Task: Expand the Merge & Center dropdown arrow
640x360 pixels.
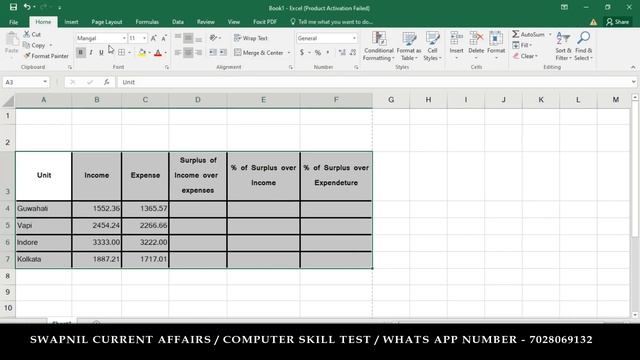Action: (x=289, y=53)
